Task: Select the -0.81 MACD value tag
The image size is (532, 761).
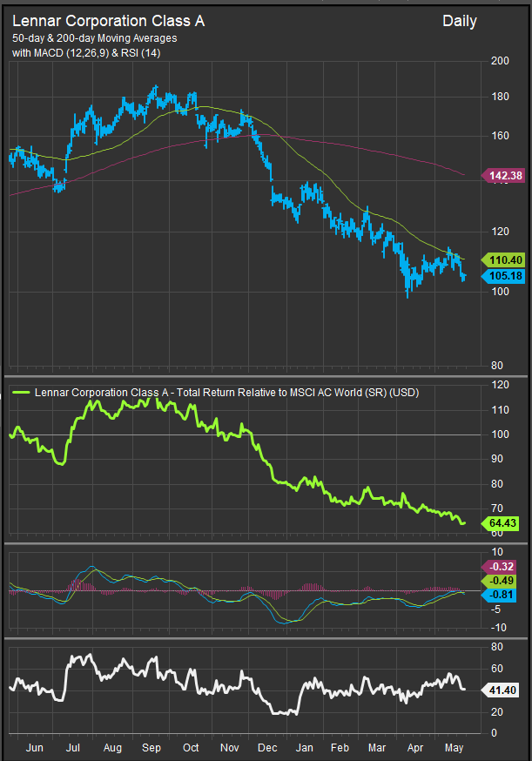Action: (x=505, y=595)
